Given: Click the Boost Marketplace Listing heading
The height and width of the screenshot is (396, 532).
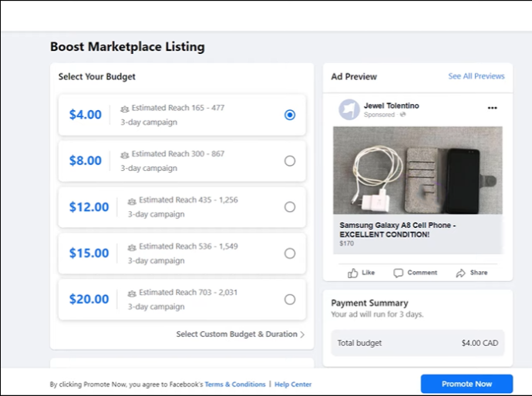Looking at the screenshot, I should point(127,46).
